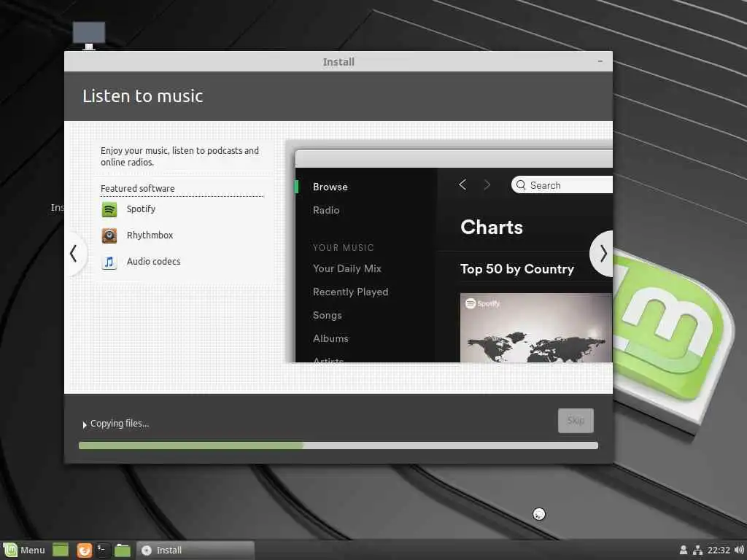Click the installation progress bar
The image size is (747, 560).
pyautogui.click(x=338, y=446)
